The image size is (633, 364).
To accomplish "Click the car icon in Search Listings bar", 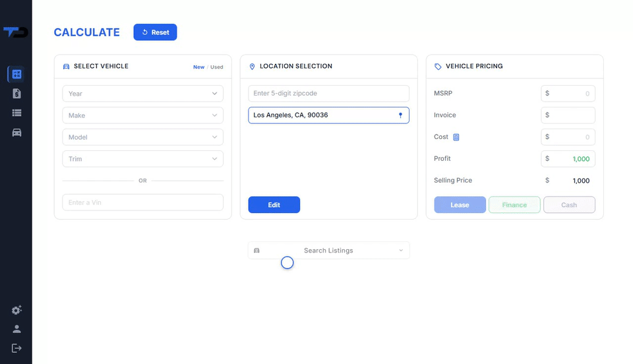I will pyautogui.click(x=256, y=251).
